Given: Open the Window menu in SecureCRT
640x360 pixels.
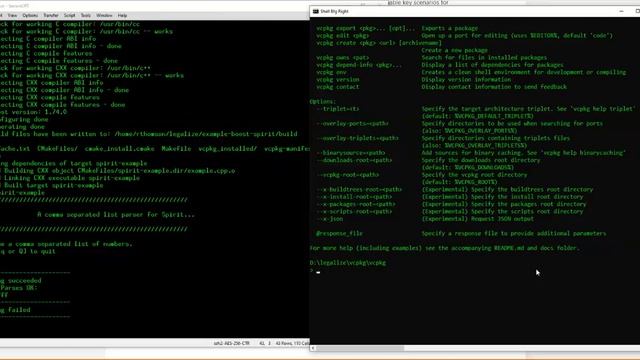Looking at the screenshot, I should [x=104, y=16].
